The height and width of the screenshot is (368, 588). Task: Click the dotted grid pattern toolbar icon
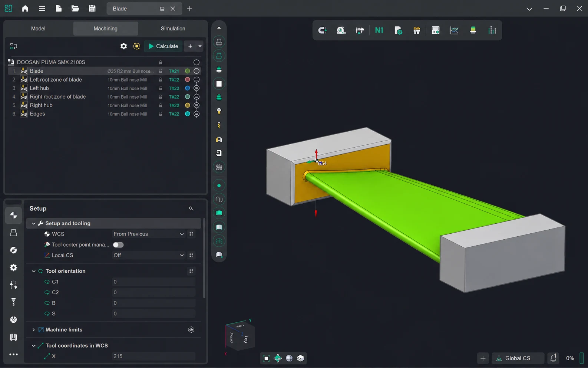click(492, 30)
